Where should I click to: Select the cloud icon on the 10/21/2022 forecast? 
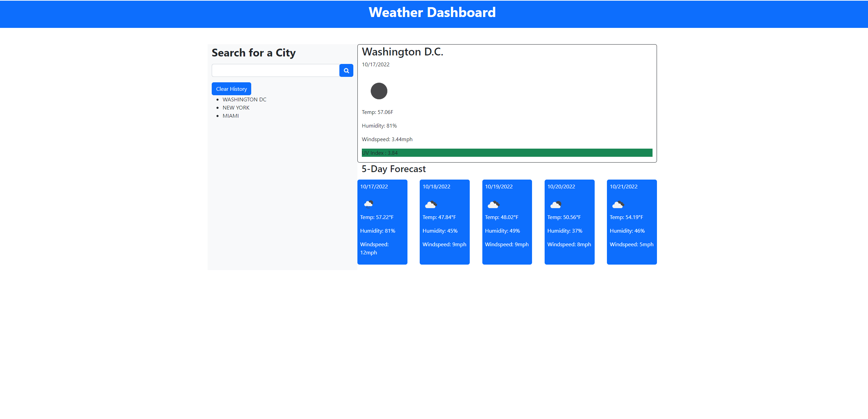click(618, 204)
